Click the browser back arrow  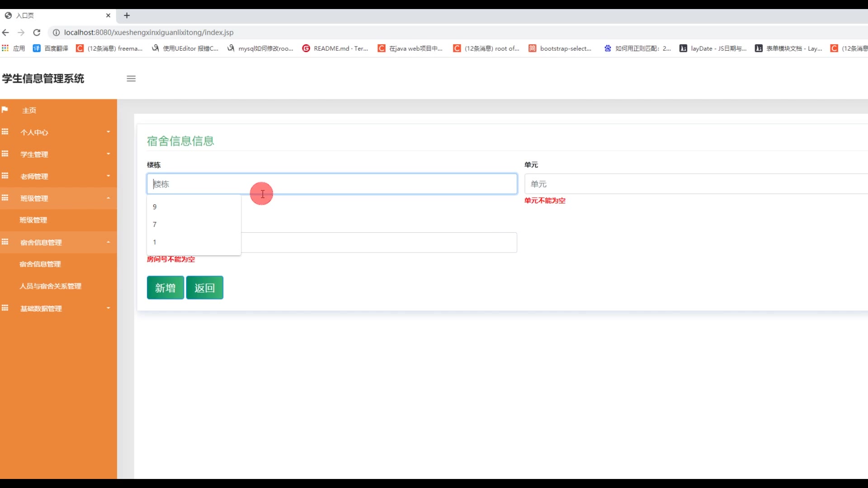tap(5, 33)
